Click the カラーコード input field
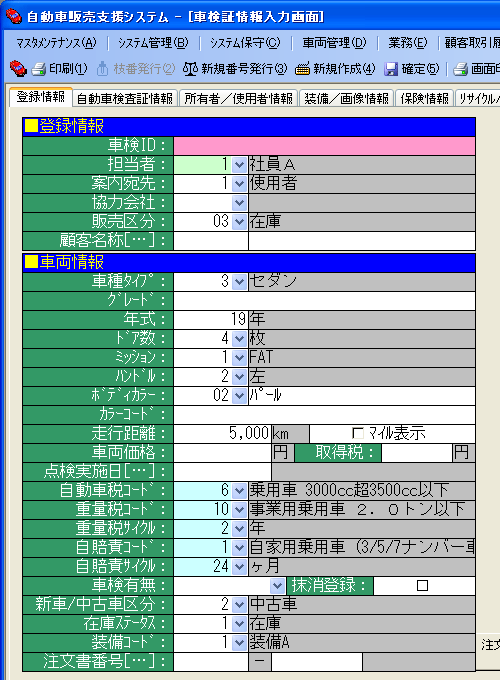The width and height of the screenshot is (500, 680). coord(324,415)
